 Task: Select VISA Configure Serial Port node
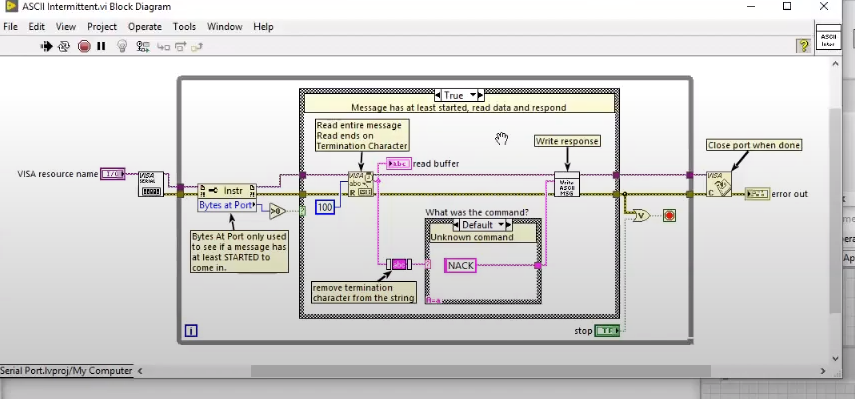[150, 184]
